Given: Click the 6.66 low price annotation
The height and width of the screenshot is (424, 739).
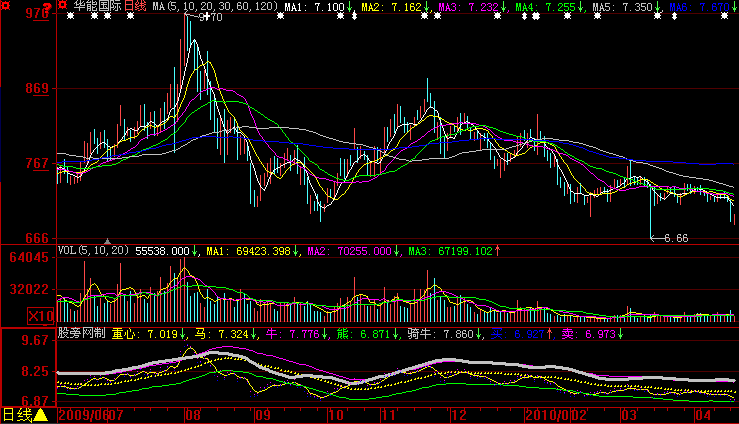Looking at the screenshot, I should click(x=676, y=238).
